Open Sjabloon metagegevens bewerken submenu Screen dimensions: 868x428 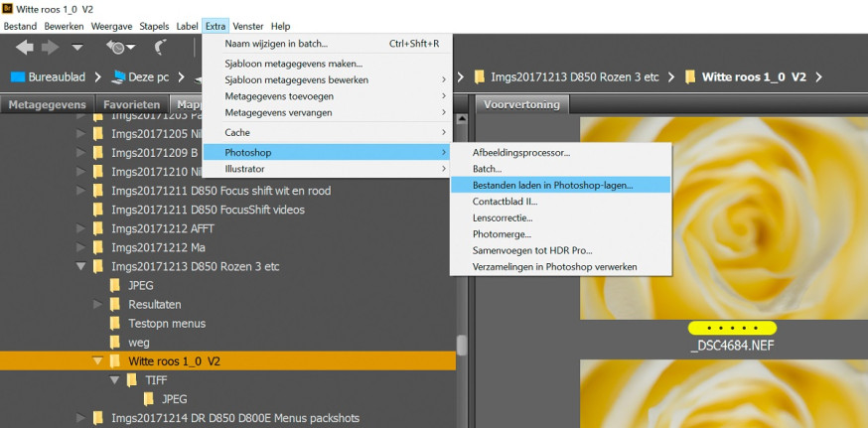tap(328, 79)
